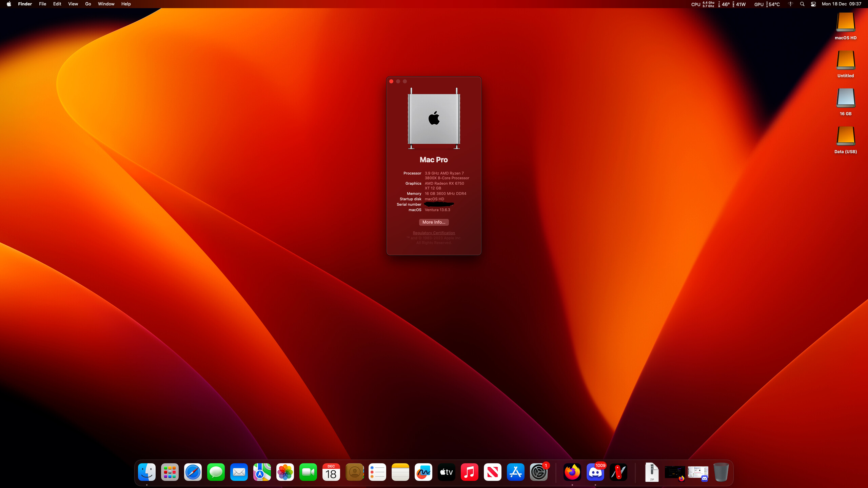Select the macOS HD drive icon
Viewport: 868px width, 488px height.
tap(846, 22)
